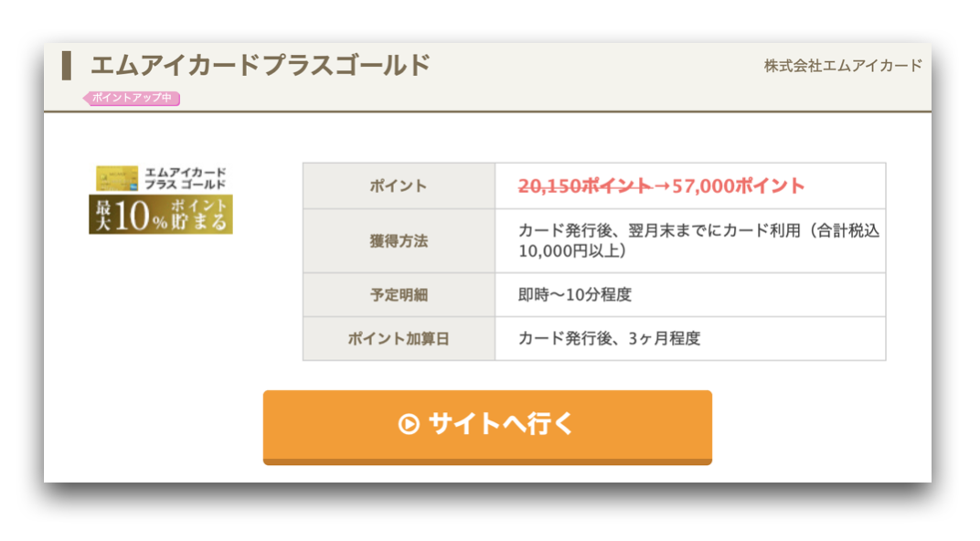The height and width of the screenshot is (541, 980).
Task: Click the ポイント row header cell
Action: point(399,186)
